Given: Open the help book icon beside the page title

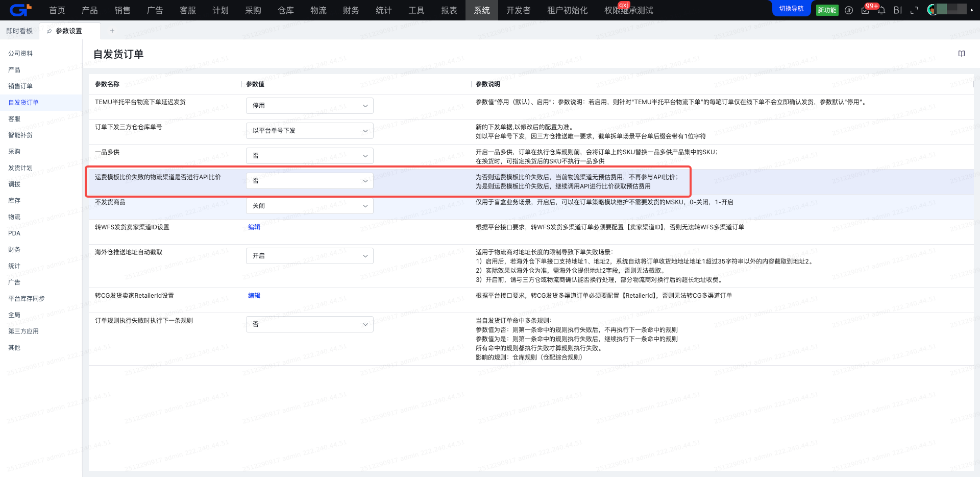Looking at the screenshot, I should 962,54.
